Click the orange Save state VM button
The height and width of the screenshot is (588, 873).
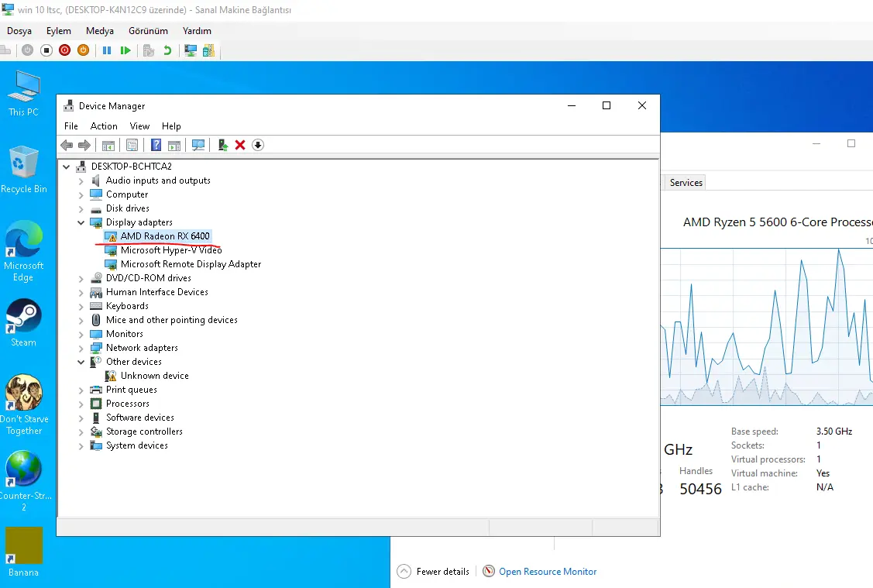[x=83, y=50]
